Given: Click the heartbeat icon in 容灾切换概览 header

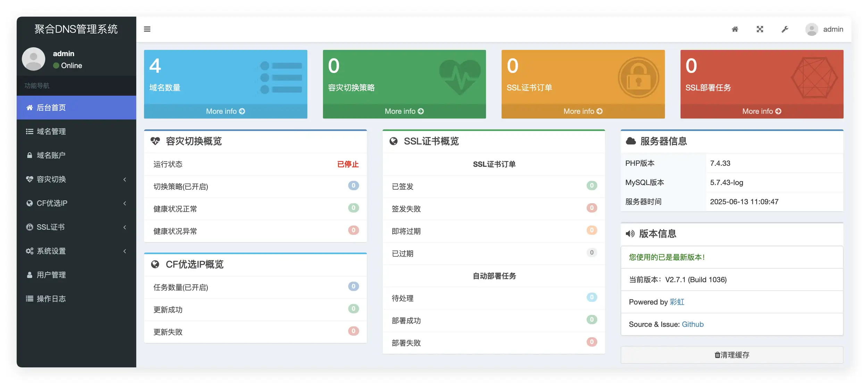Looking at the screenshot, I should [x=155, y=141].
